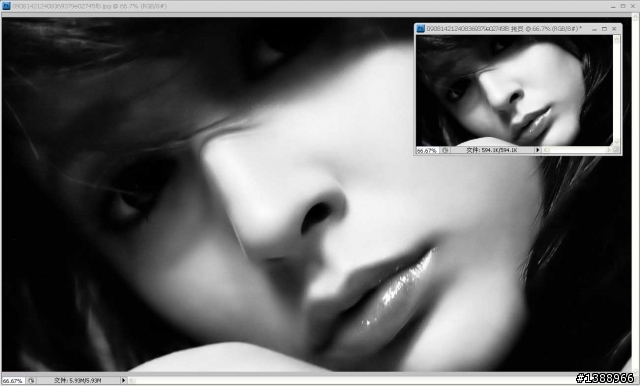Minimize the main document window
The height and width of the screenshot is (386, 640).
(613, 6)
